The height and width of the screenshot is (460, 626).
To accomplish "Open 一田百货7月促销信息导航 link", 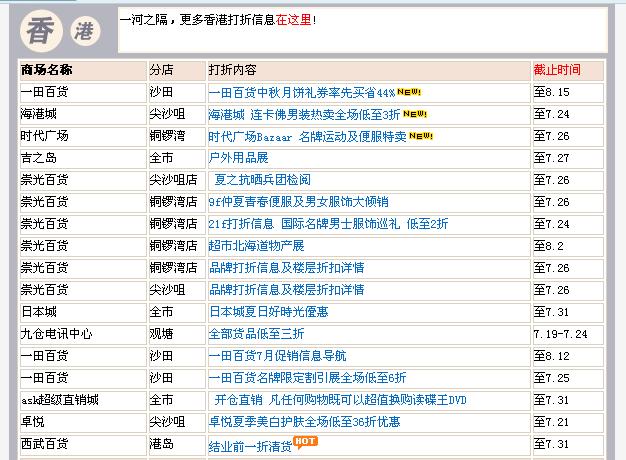I will pyautogui.click(x=277, y=356).
